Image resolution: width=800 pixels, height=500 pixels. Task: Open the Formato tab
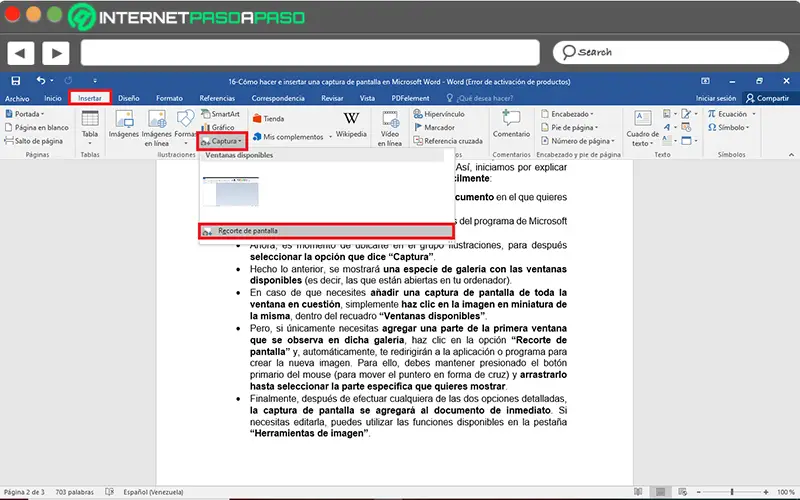[169, 98]
